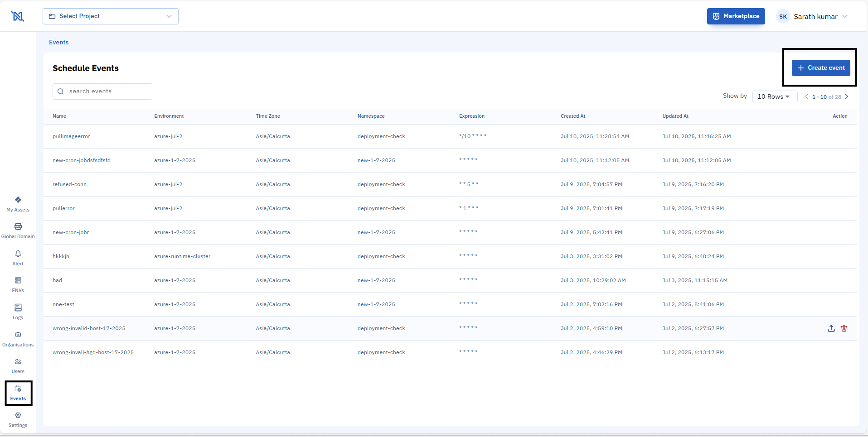Click the Marketplace button
This screenshot has width=868, height=437.
point(736,16)
